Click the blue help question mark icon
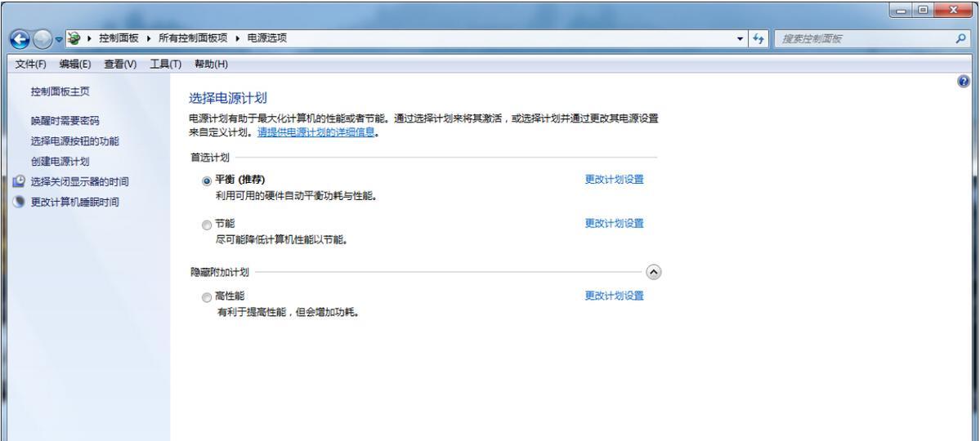This screenshot has width=980, height=441. point(964,82)
